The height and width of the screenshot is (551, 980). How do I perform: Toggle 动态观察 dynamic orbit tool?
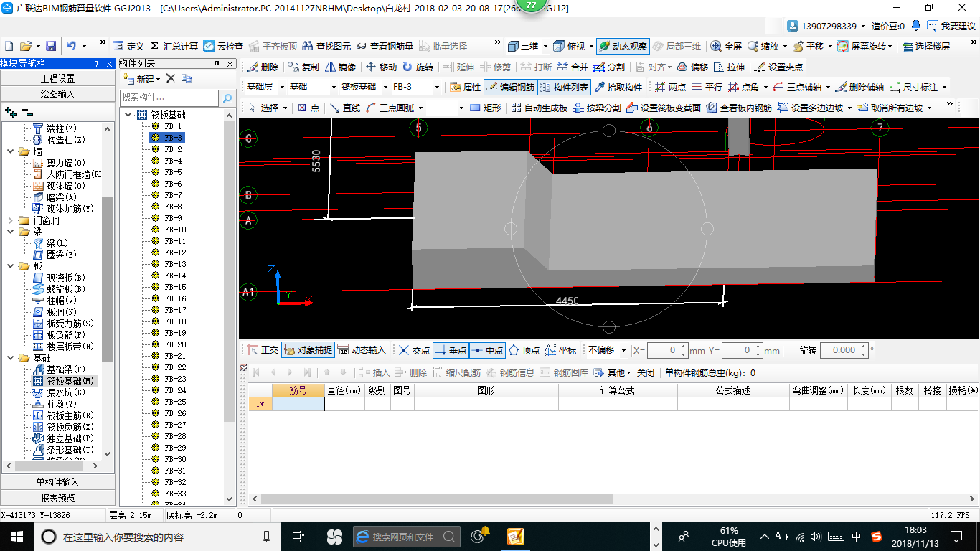(x=622, y=46)
